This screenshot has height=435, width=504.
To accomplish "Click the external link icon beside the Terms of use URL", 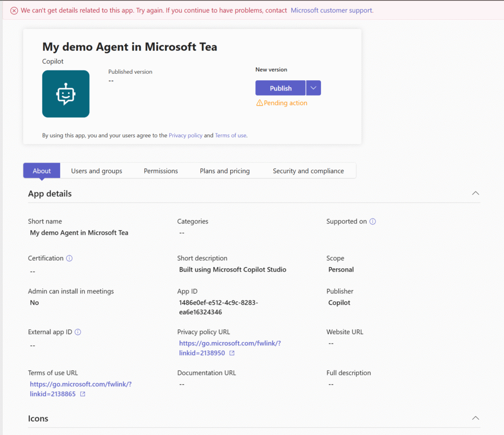I will (x=83, y=394).
